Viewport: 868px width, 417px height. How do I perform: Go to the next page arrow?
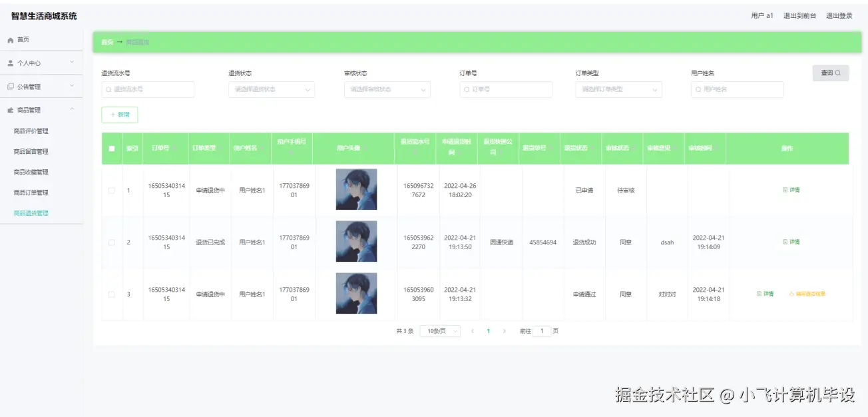pos(504,331)
